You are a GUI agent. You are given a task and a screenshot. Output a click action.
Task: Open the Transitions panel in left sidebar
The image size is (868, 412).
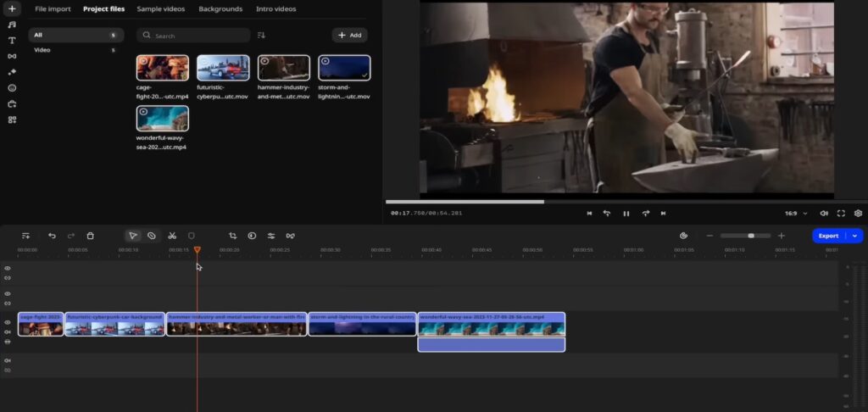tap(12, 56)
